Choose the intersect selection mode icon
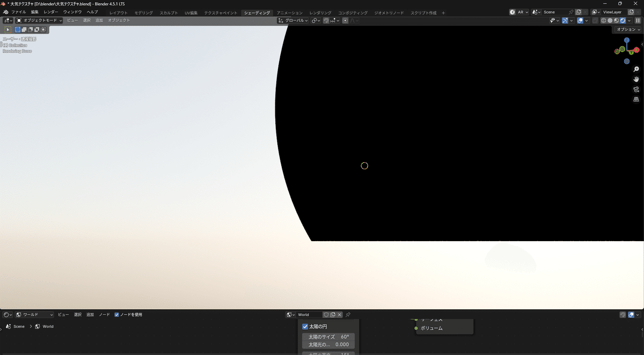The width and height of the screenshot is (644, 355). 43,30
